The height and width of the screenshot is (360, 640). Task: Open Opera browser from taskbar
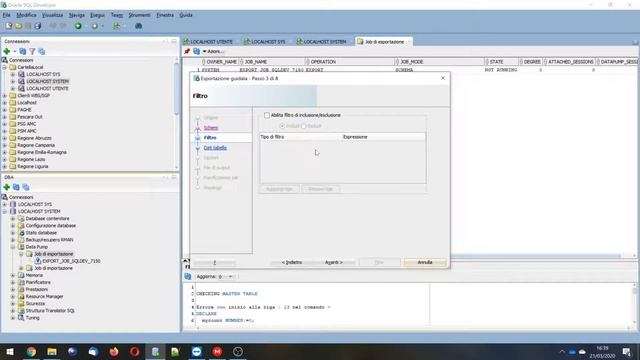(x=135, y=351)
